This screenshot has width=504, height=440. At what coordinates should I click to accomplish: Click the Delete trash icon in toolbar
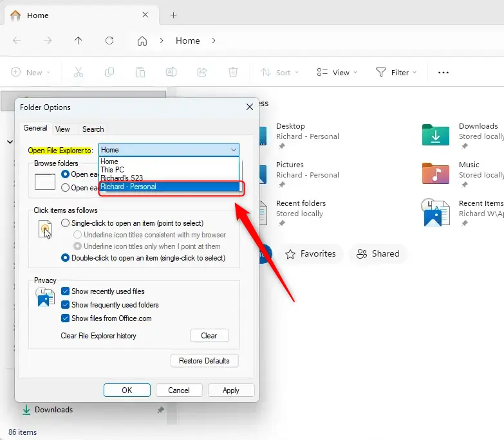coord(233,72)
